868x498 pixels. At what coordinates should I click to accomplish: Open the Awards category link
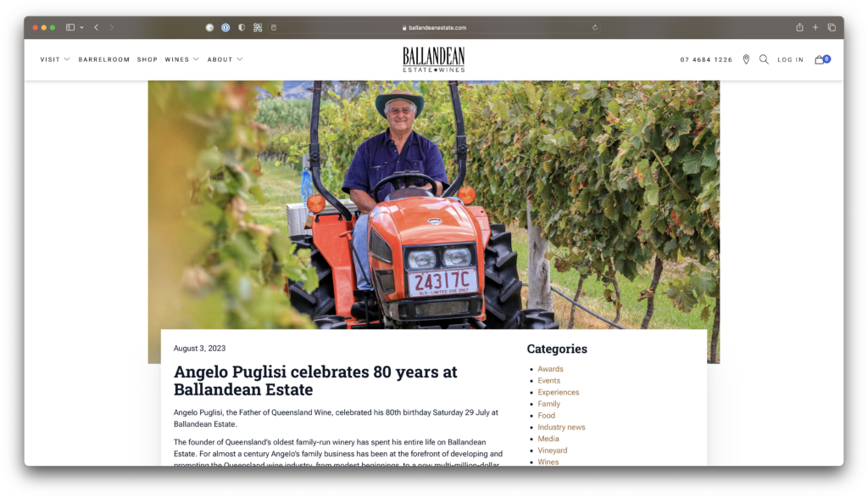550,369
